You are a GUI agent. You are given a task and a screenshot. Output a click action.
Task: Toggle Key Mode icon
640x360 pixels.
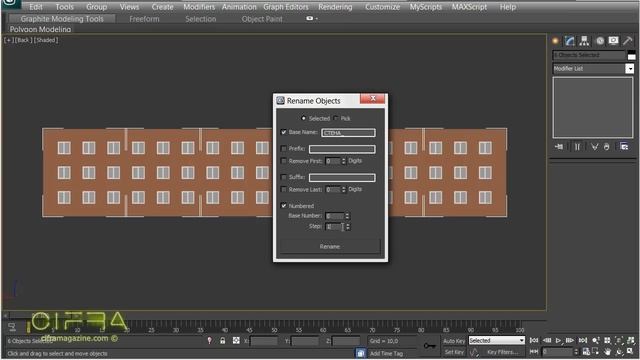coord(533,352)
